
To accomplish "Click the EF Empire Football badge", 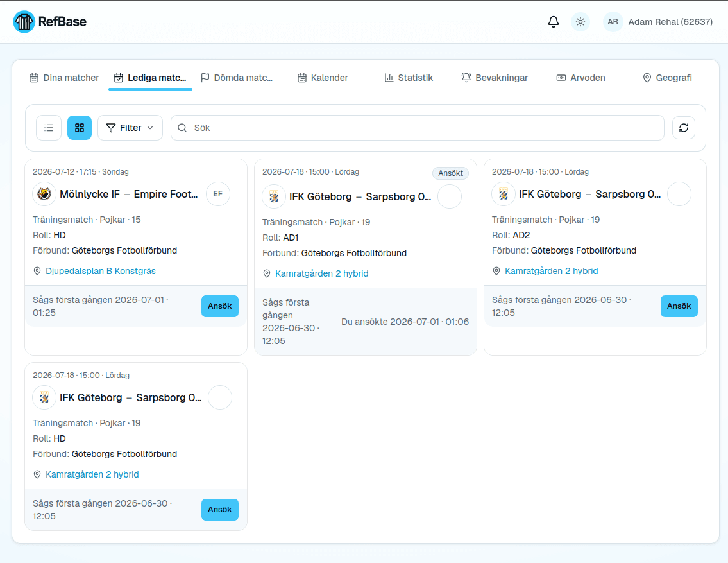I will pyautogui.click(x=217, y=194).
